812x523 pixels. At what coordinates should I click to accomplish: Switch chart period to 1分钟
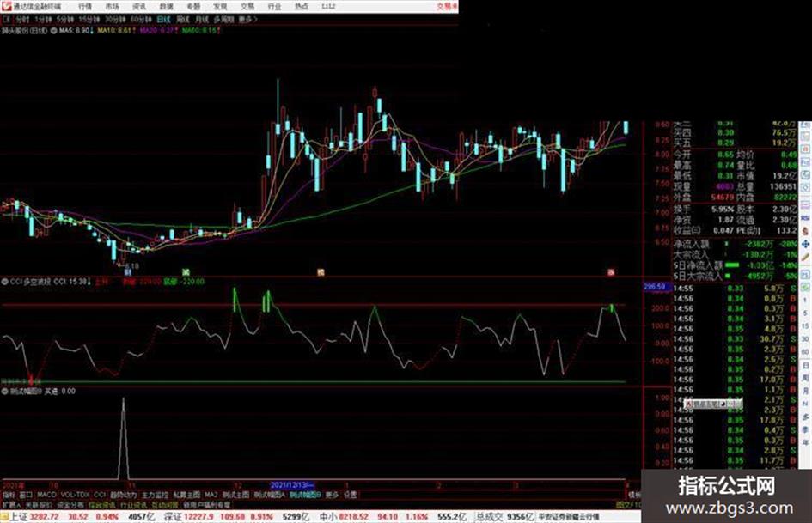pos(43,19)
